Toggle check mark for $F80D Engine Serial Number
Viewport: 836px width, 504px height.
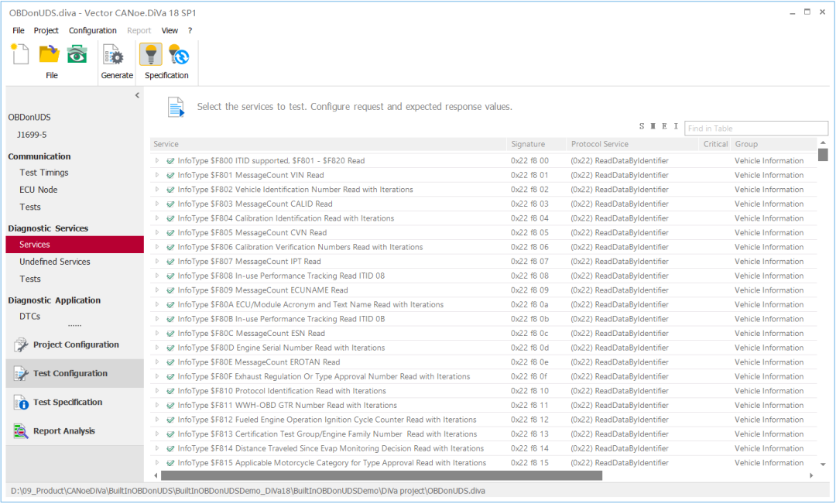pos(170,348)
